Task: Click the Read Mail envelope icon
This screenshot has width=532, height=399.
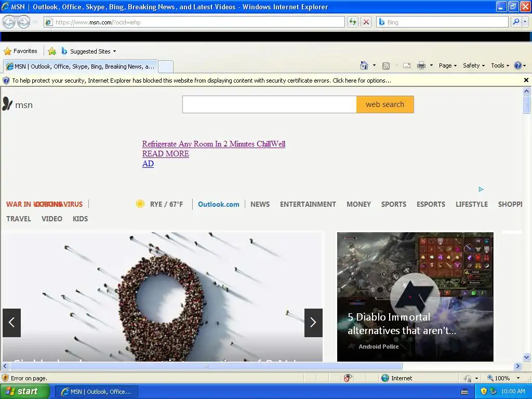Action: click(407, 65)
